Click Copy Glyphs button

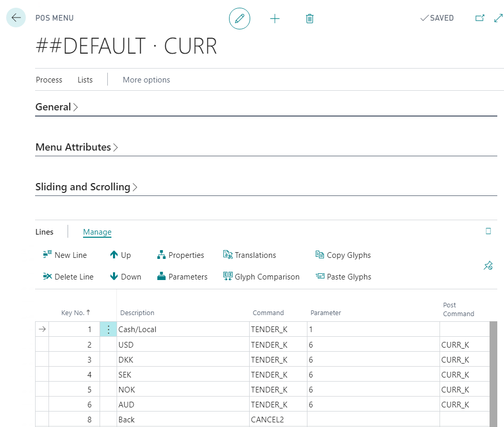click(x=343, y=255)
